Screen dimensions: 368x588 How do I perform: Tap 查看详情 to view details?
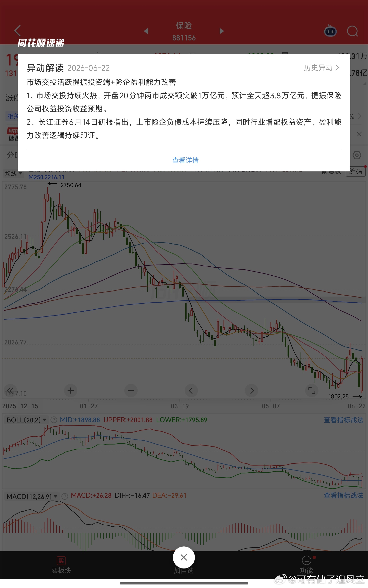click(185, 160)
